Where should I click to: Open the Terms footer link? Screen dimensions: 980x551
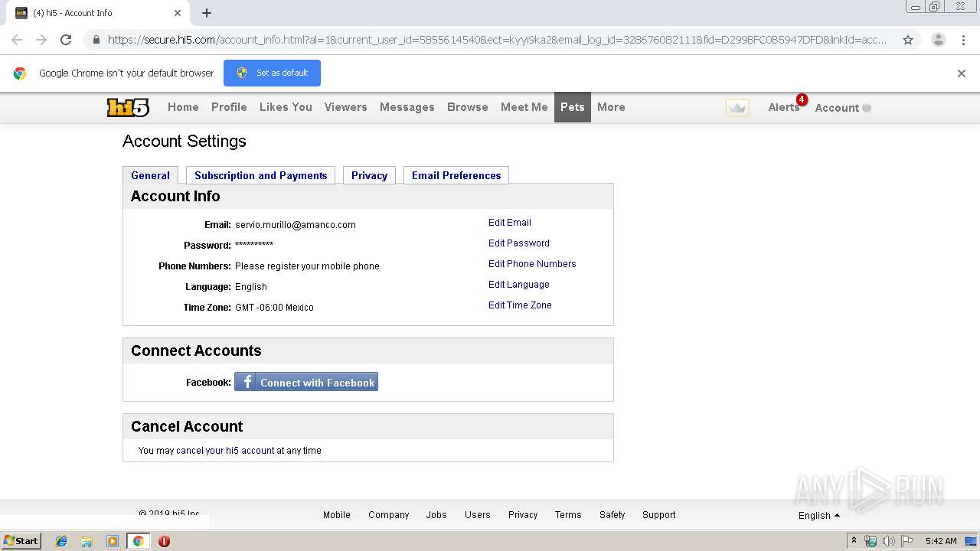click(568, 515)
